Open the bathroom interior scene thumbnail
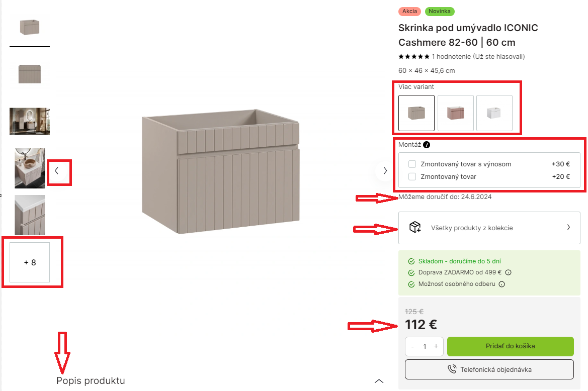588x391 pixels. [x=30, y=121]
